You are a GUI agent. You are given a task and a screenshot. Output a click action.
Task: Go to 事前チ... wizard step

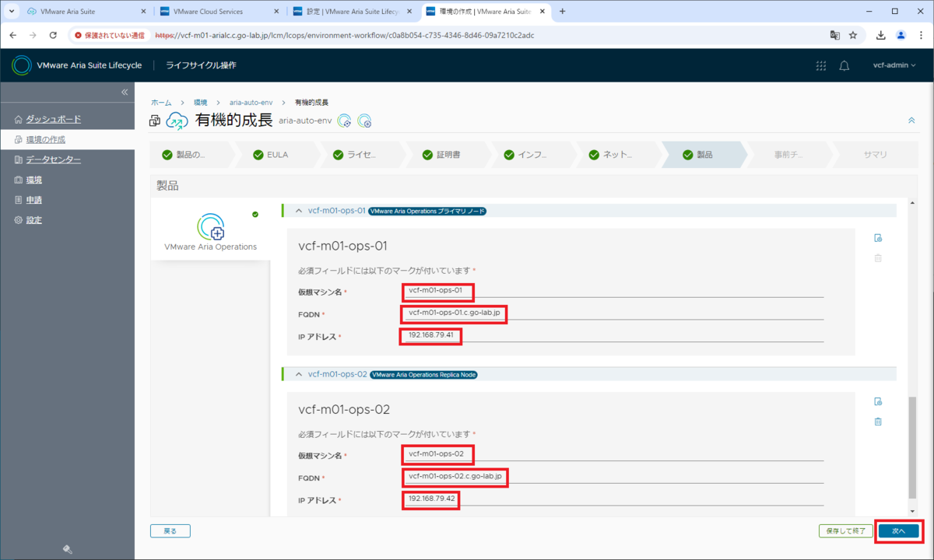(788, 155)
